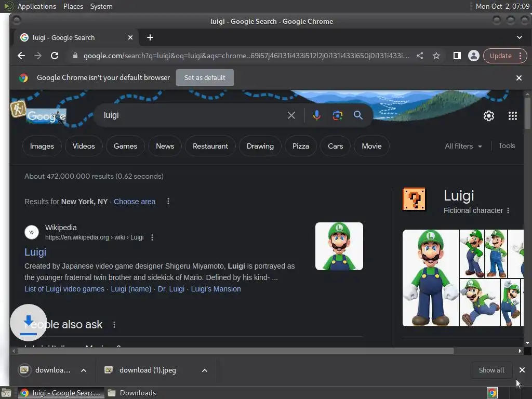Submit search with magnifier icon
Viewport: 532px width, 399px height.
pos(358,115)
